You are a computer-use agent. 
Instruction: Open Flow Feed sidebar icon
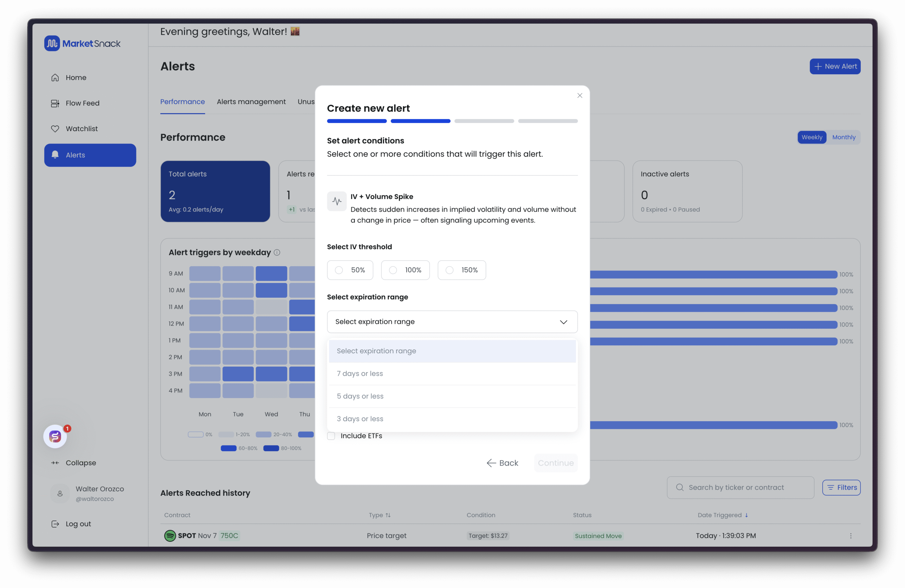pos(55,104)
